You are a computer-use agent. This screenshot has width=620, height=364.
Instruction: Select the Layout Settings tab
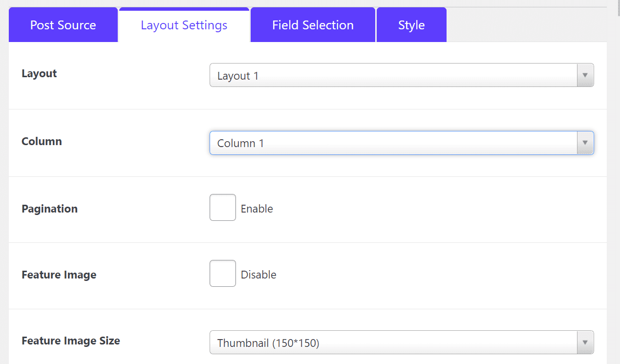pos(184,24)
